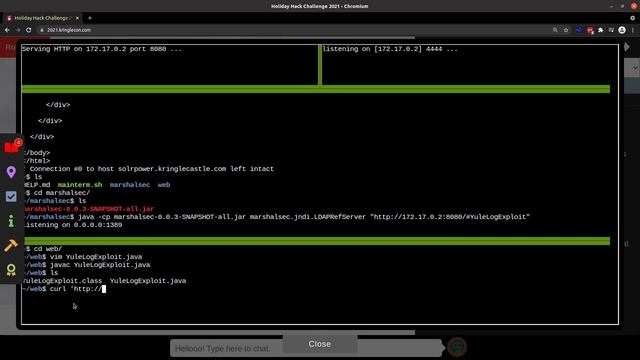
Task: Go back in browser history
Action: pyautogui.click(x=7, y=30)
